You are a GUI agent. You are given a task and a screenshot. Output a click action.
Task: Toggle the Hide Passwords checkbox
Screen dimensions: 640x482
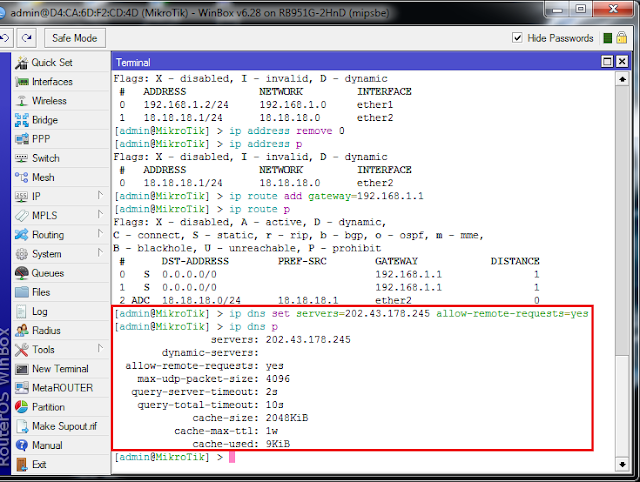[517, 38]
